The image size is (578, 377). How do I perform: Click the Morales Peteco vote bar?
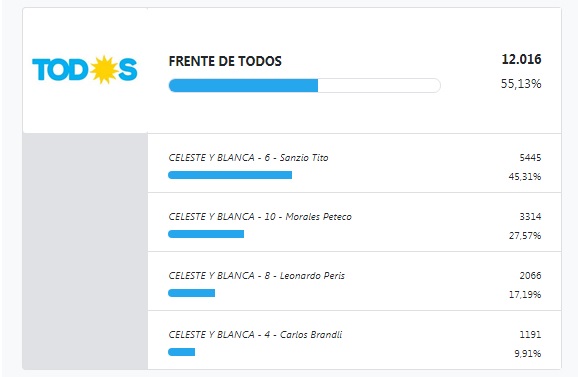click(x=206, y=234)
